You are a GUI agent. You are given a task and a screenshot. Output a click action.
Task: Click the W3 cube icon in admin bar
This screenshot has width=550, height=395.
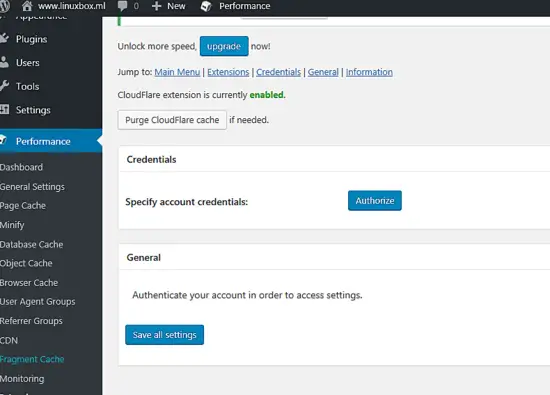click(x=206, y=6)
